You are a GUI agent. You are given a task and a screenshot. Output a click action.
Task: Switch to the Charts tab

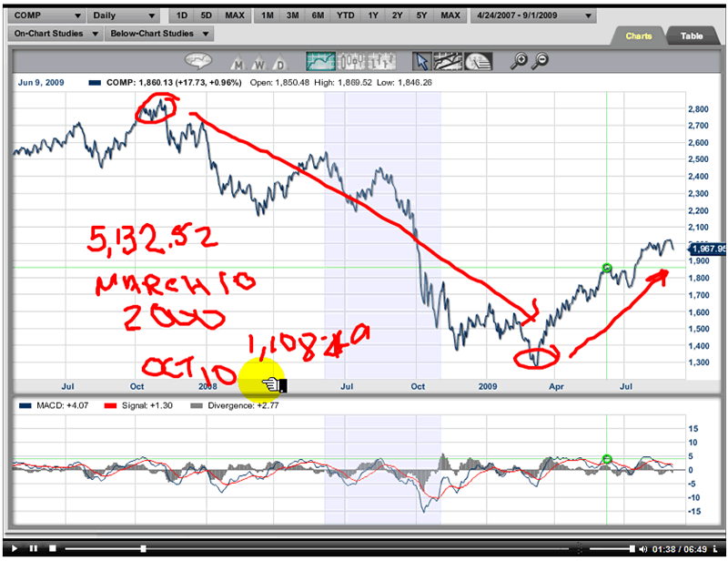(639, 36)
